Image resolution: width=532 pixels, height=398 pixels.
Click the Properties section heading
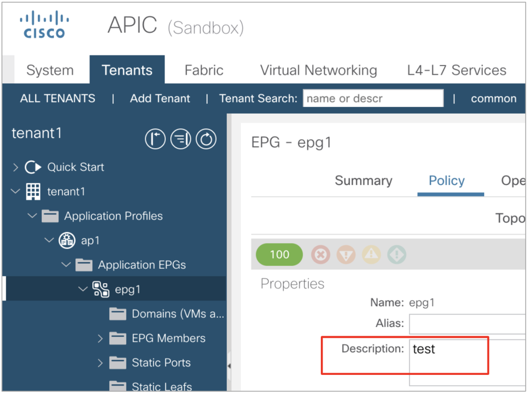293,284
